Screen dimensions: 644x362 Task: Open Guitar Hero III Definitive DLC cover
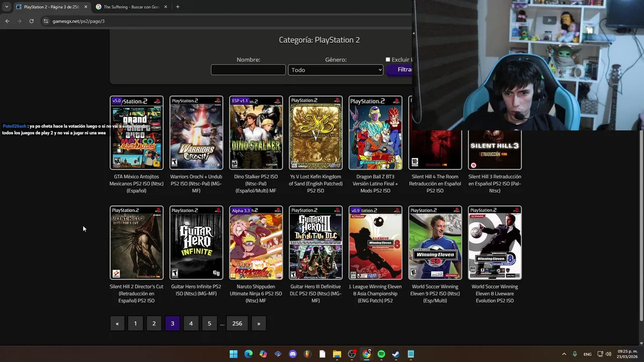(x=315, y=243)
